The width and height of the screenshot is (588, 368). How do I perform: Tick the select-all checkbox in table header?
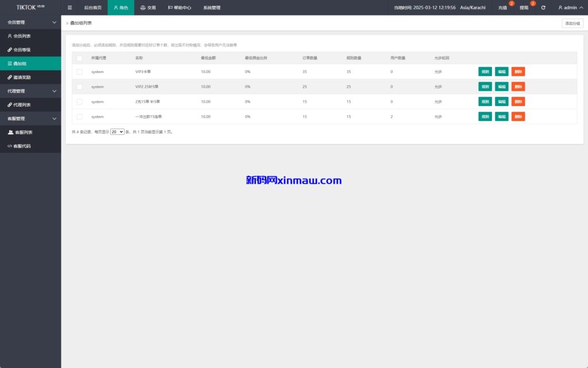coord(79,58)
